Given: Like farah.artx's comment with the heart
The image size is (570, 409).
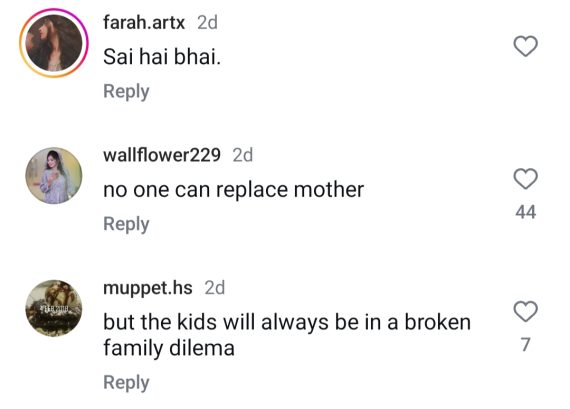Looking at the screenshot, I should click(x=525, y=46).
